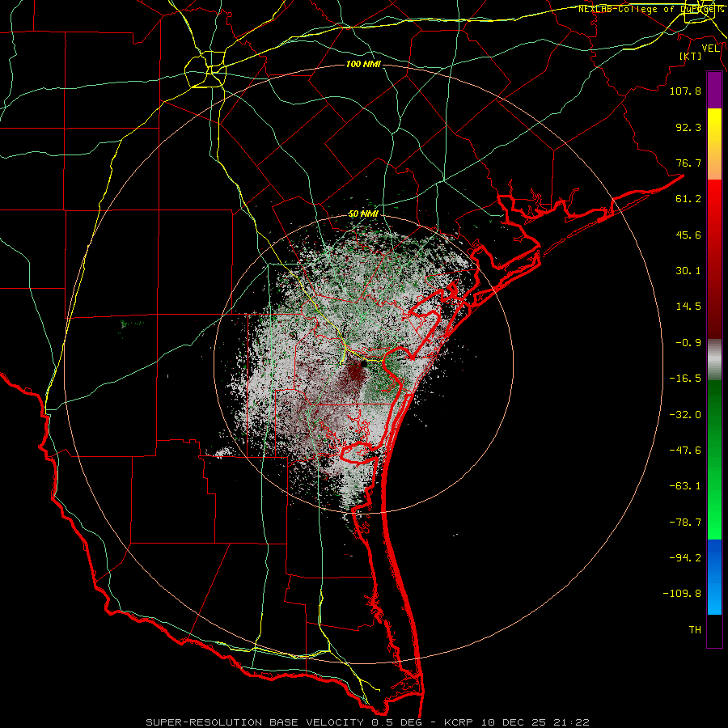This screenshot has width=728, height=728.
Task: Click the "100 NMI" range ring label
Action: point(363,64)
